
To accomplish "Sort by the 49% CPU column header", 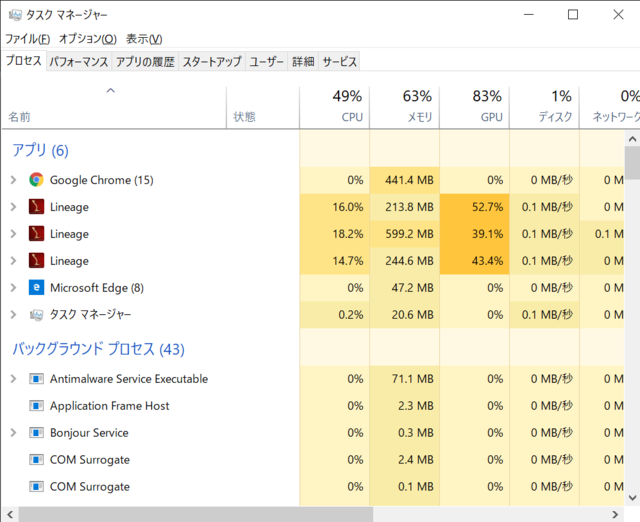I will pyautogui.click(x=335, y=107).
